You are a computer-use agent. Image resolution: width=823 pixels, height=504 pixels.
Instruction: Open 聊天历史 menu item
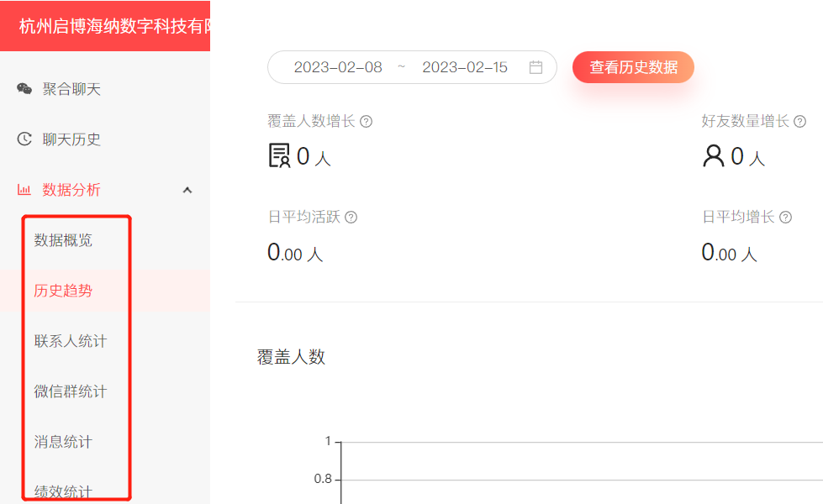point(71,139)
